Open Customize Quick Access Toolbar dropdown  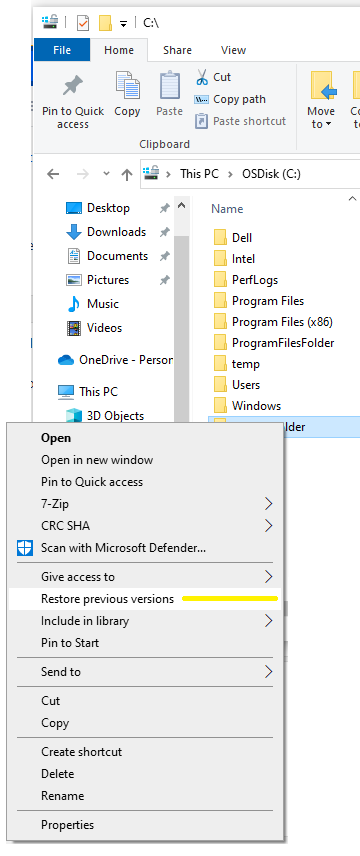(123, 23)
